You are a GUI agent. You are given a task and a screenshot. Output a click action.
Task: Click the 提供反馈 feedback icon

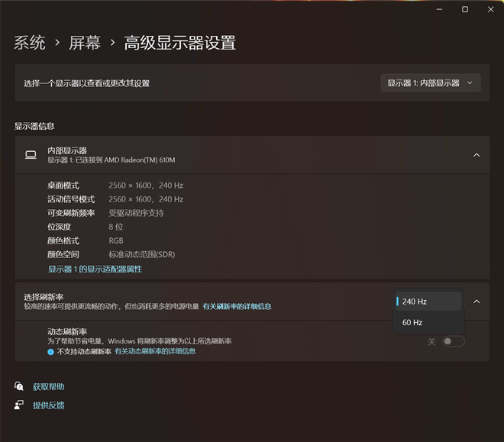pos(19,405)
